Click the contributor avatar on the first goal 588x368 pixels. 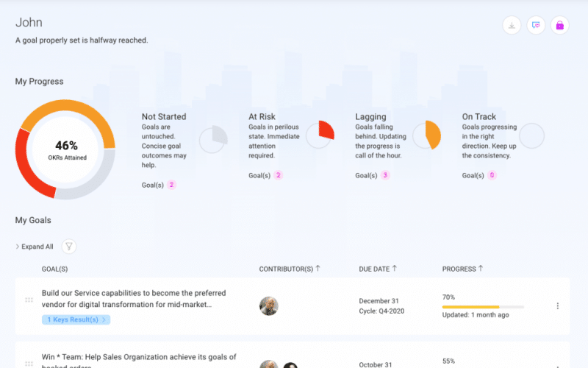click(269, 306)
